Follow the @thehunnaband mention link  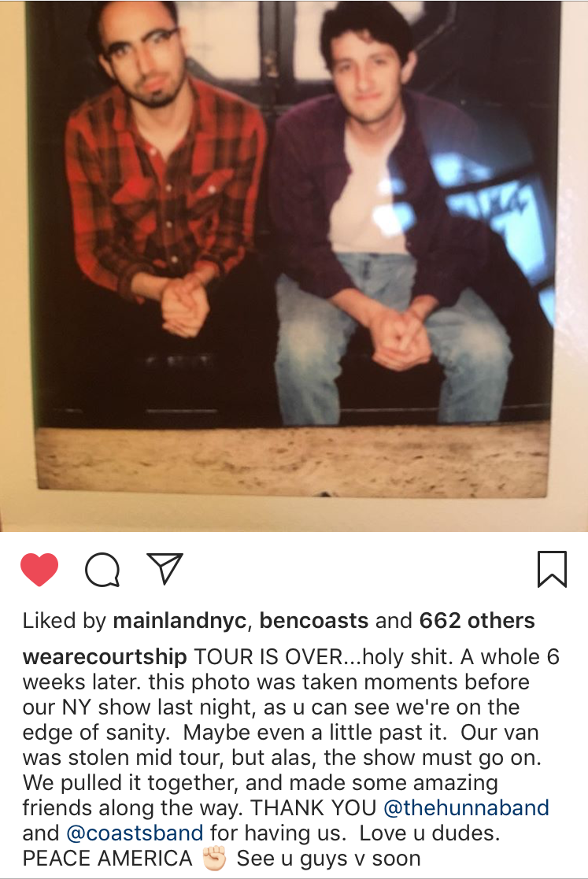[466, 808]
